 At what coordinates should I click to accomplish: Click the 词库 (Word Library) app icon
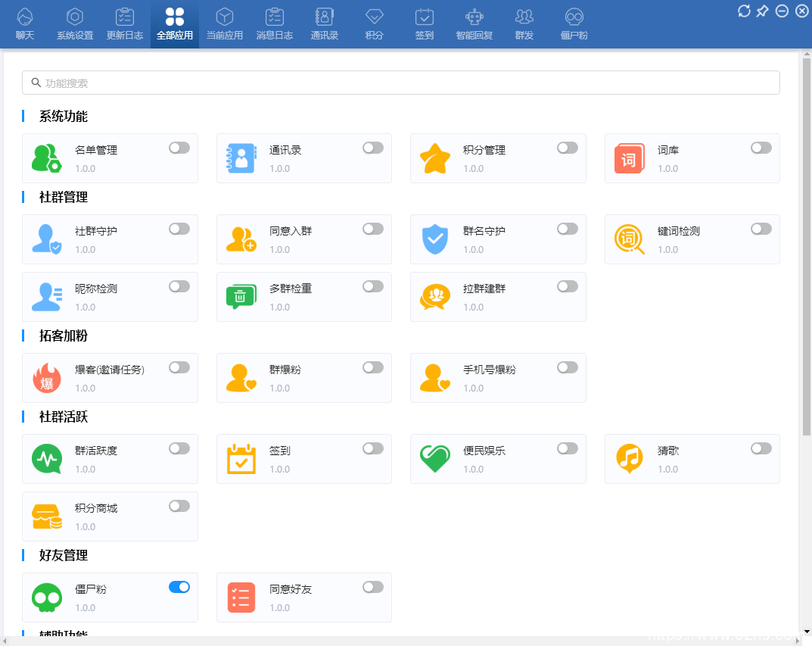click(x=629, y=158)
